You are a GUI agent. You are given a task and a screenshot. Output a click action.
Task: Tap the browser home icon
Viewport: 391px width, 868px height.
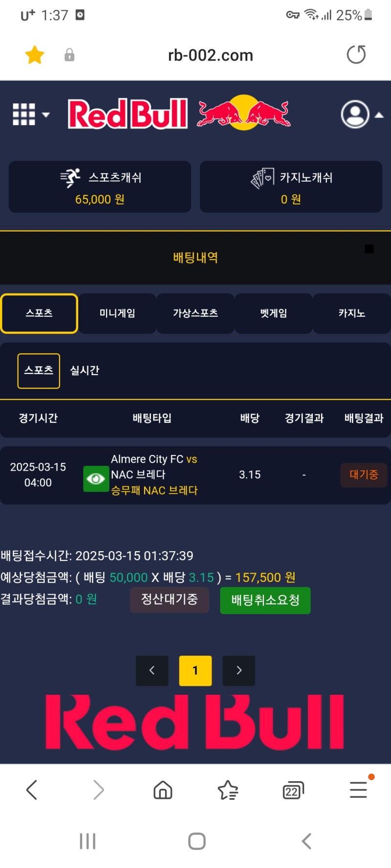point(163,789)
